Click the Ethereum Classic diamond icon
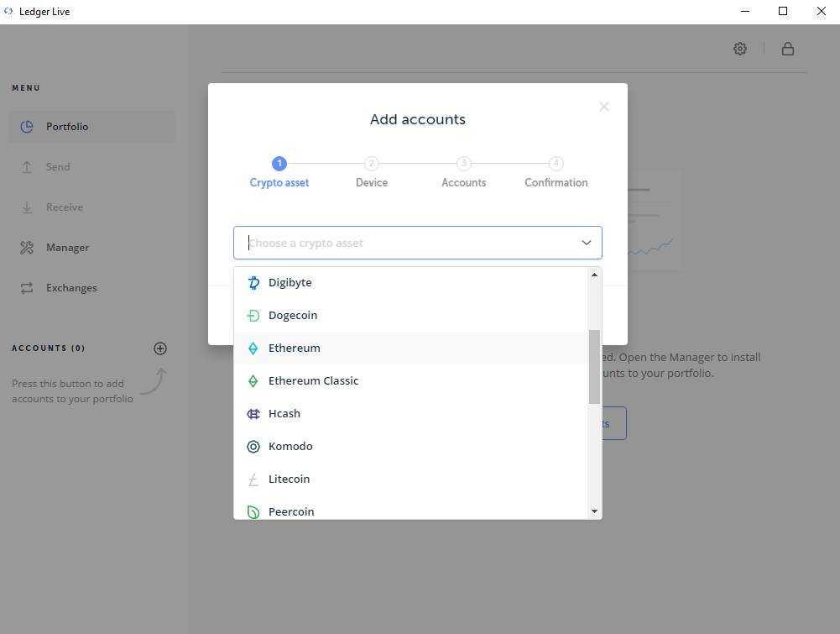 click(253, 381)
